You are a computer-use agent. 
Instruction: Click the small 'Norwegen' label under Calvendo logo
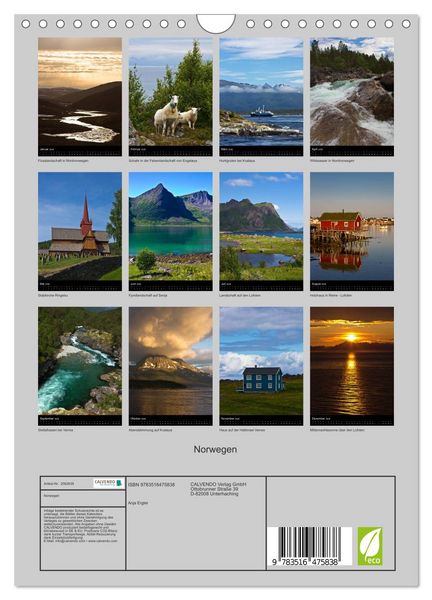click(51, 496)
